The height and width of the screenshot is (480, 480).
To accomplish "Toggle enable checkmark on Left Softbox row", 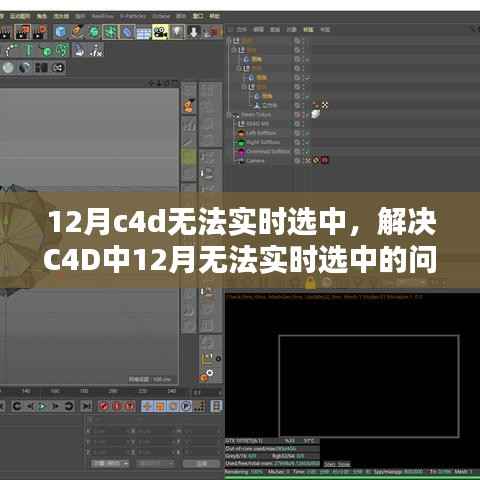I will pos(307,133).
